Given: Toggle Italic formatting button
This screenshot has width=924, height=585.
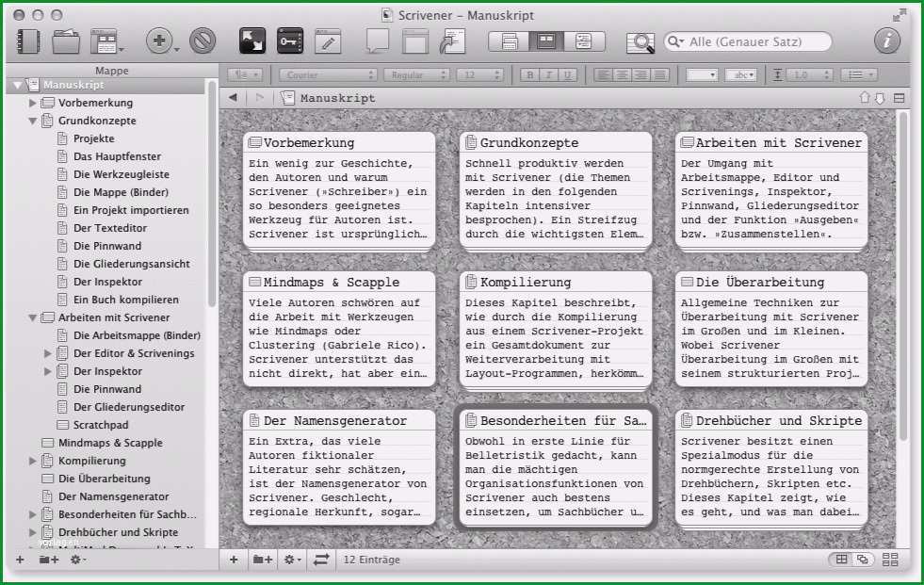Looking at the screenshot, I should (548, 74).
